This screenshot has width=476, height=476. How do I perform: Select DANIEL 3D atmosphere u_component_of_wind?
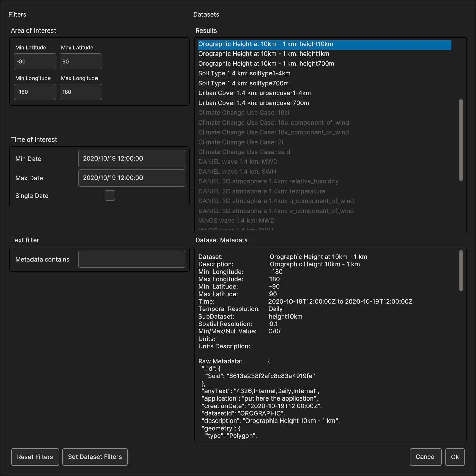click(x=324, y=201)
